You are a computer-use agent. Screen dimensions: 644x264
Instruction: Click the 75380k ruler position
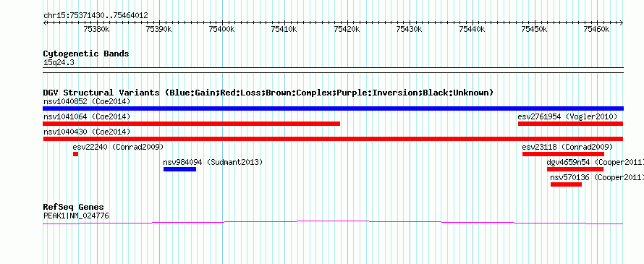click(x=96, y=29)
